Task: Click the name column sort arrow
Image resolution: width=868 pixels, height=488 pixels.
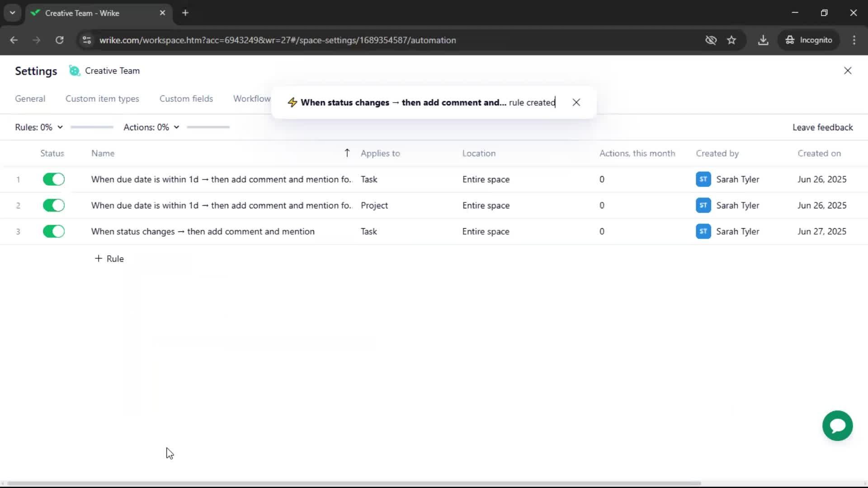Action: tap(347, 153)
